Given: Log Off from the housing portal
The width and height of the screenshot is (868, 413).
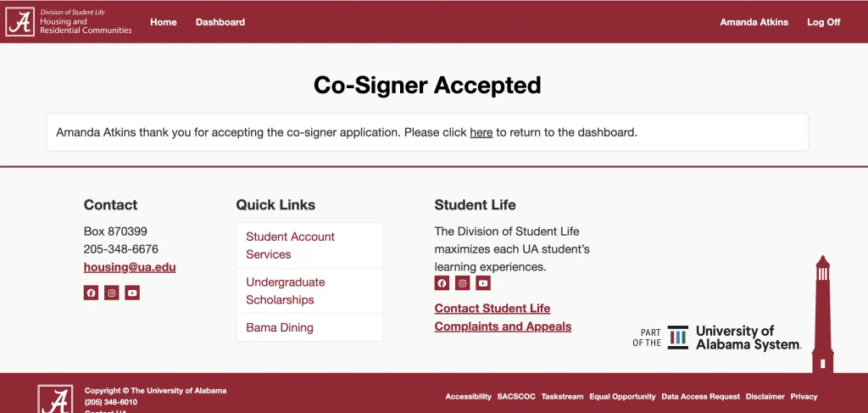Looking at the screenshot, I should [823, 22].
